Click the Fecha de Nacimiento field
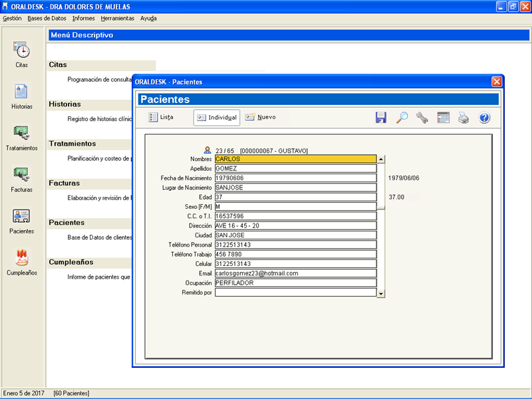 click(x=295, y=178)
